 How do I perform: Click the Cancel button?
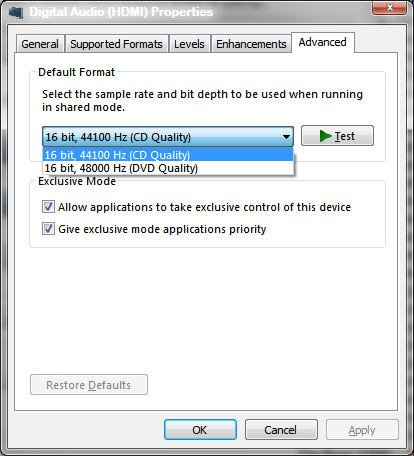point(281,430)
